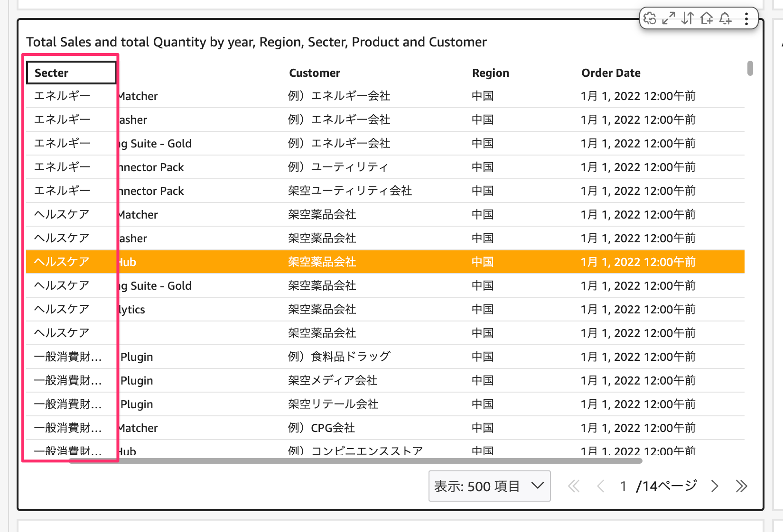The width and height of the screenshot is (783, 532).
Task: Open the sort arrows icon in visual toolbar
Action: [688, 18]
